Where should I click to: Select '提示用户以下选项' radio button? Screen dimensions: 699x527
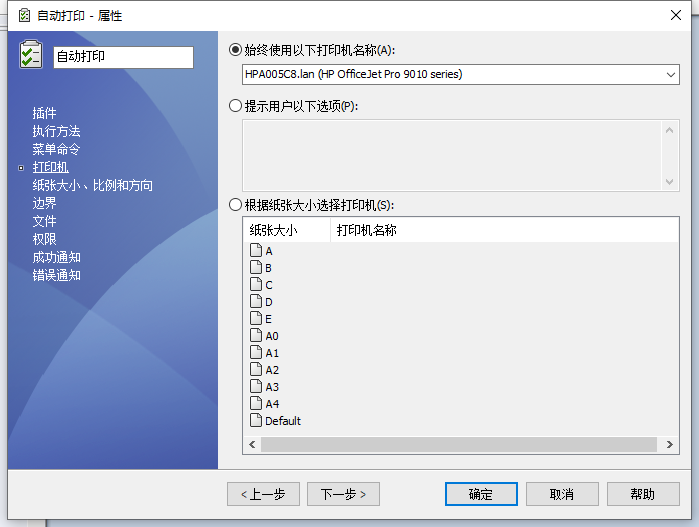tap(235, 106)
